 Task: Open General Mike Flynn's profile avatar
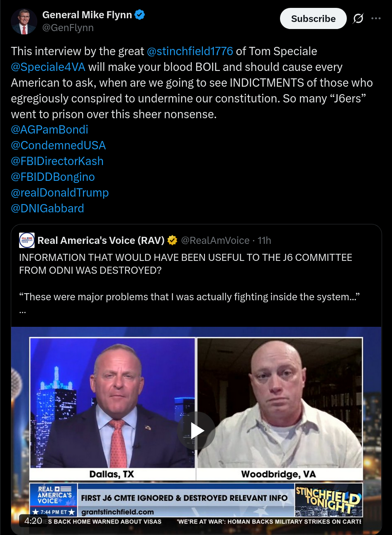[24, 21]
